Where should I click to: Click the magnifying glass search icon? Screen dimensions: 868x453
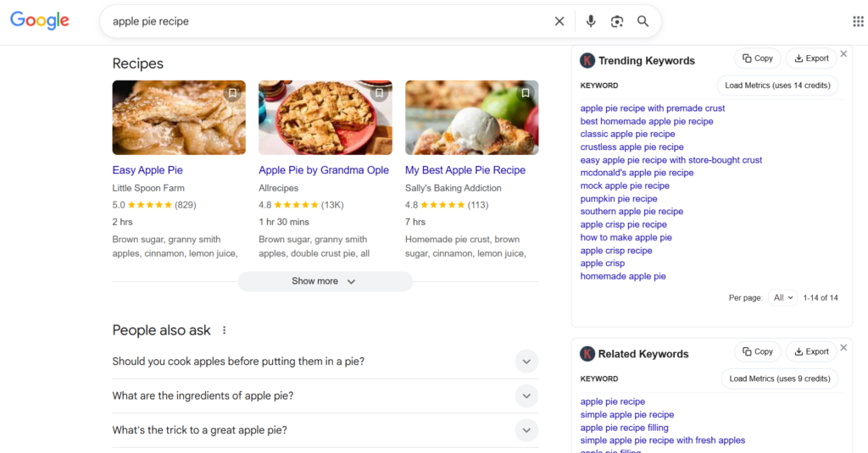(643, 21)
